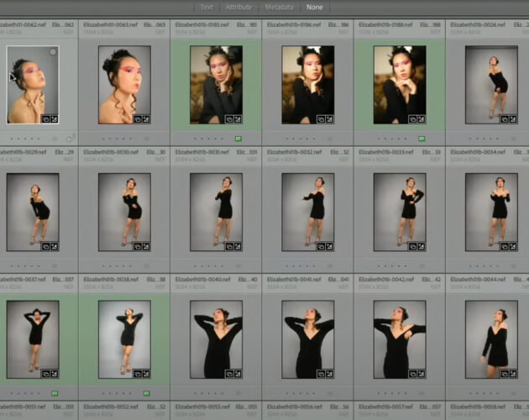
Task: Click the collection badge on Elizabeth01b-0185 thumbnail
Action: tap(229, 119)
